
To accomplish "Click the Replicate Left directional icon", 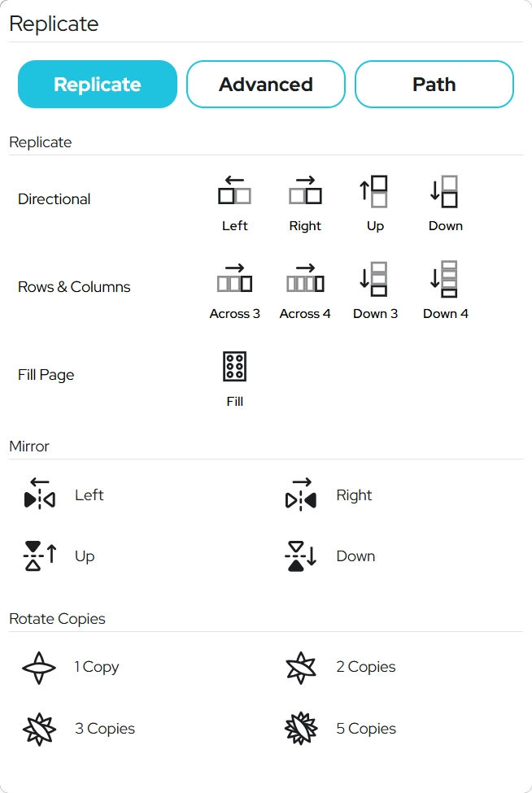I will (x=234, y=192).
